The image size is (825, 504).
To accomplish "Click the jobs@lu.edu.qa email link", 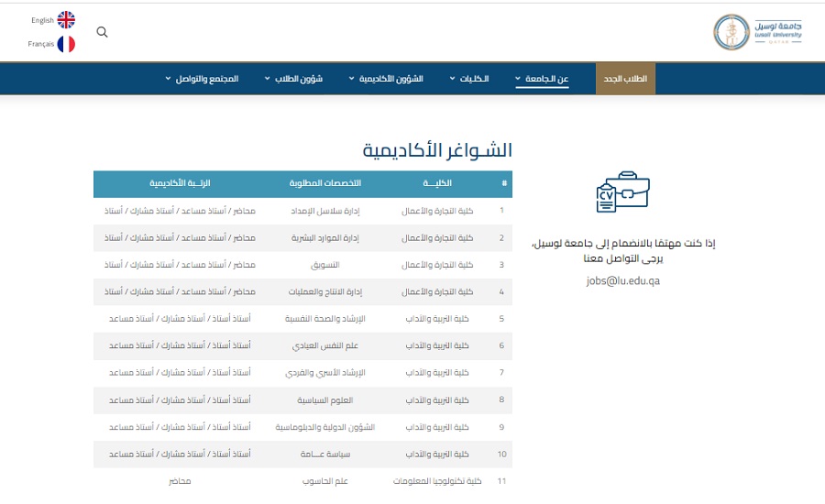I will (x=622, y=281).
